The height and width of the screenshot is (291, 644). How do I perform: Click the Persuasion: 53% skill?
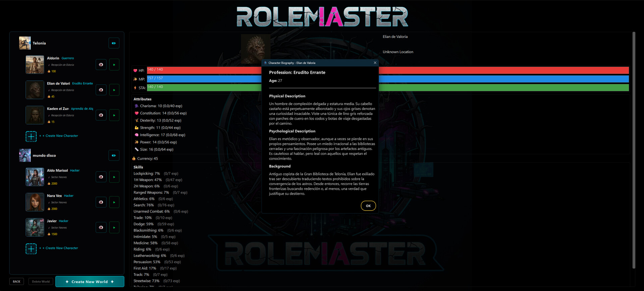click(147, 262)
